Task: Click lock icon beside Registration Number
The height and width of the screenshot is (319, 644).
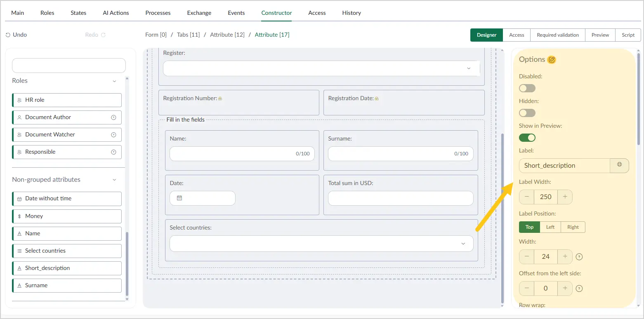Action: point(220,99)
